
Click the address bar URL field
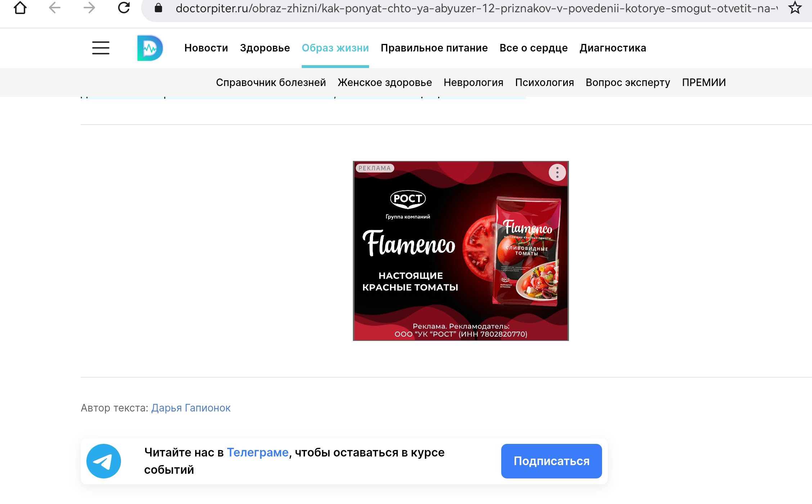[475, 8]
